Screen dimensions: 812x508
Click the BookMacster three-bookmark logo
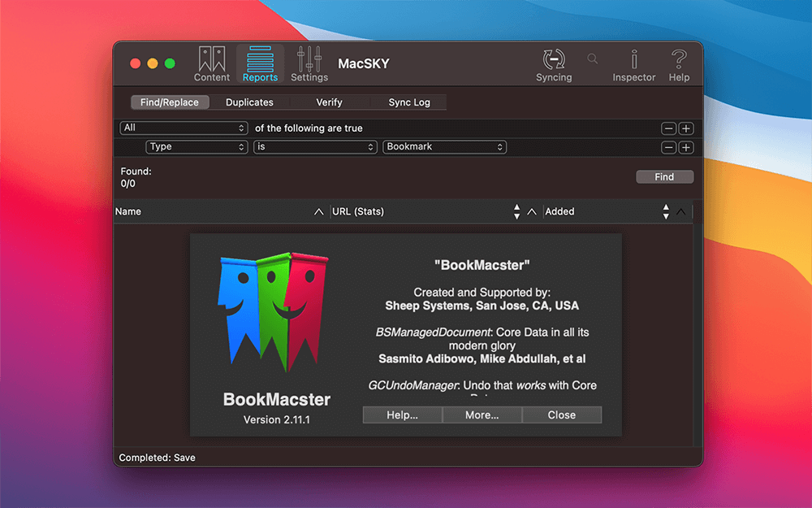pyautogui.click(x=273, y=311)
